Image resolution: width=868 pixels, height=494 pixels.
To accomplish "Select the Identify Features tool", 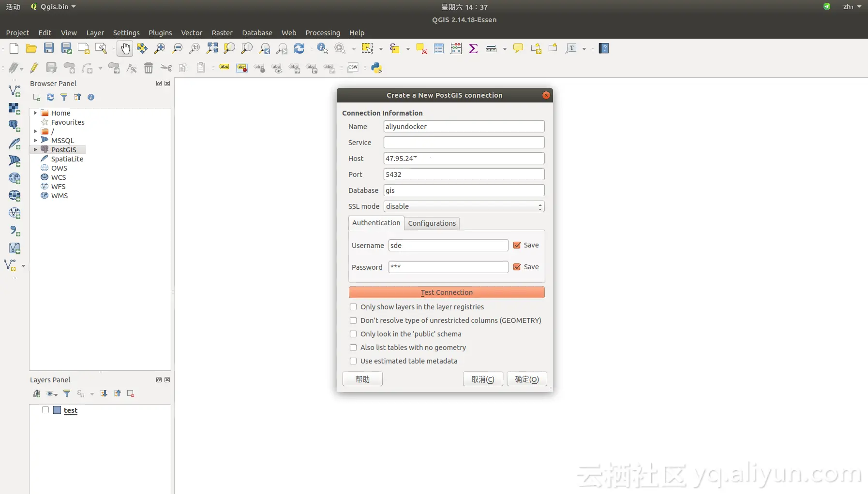I will (322, 48).
